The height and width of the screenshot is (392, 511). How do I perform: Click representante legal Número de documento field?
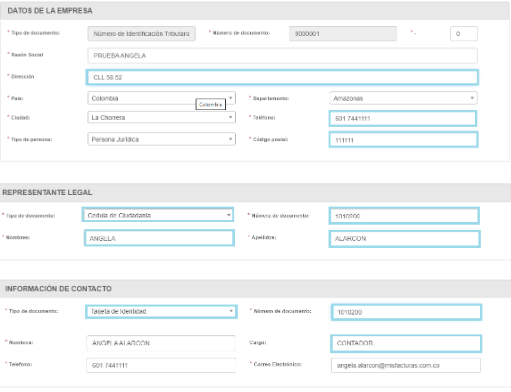tap(404, 216)
